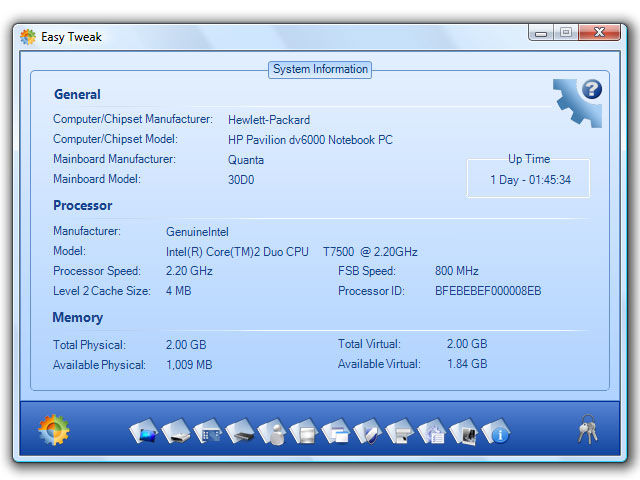
Task: Click the Processor section heading
Action: pos(82,205)
